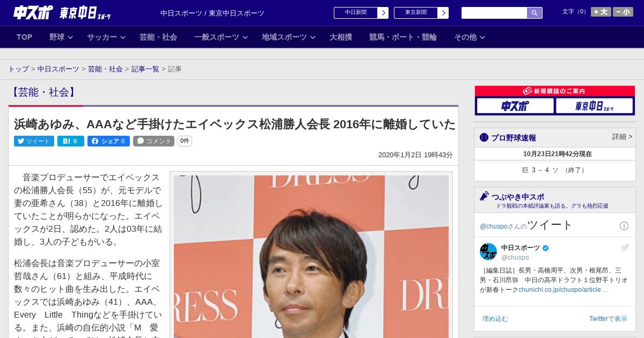
Task: Open the 野球 navigation menu
Action: click(x=57, y=37)
